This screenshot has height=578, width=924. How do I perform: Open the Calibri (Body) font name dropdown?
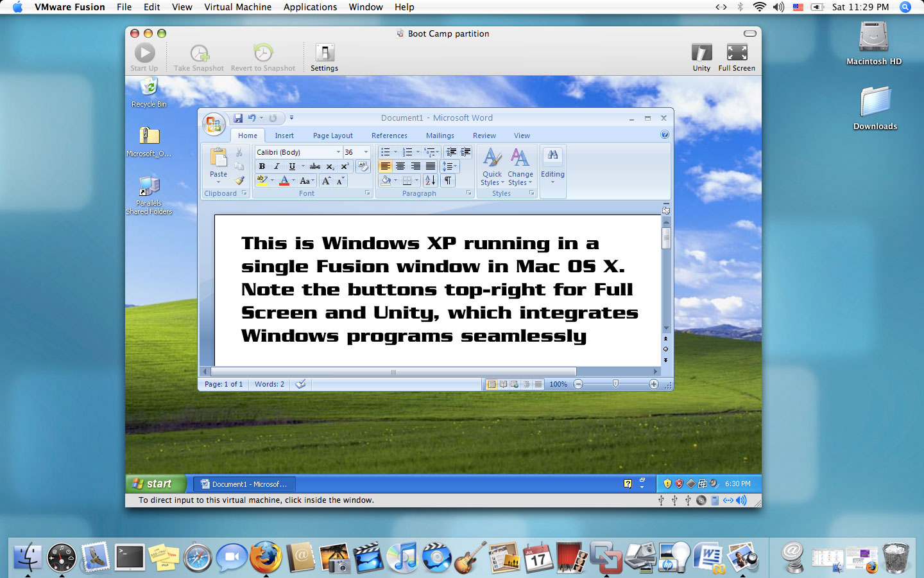coord(338,152)
